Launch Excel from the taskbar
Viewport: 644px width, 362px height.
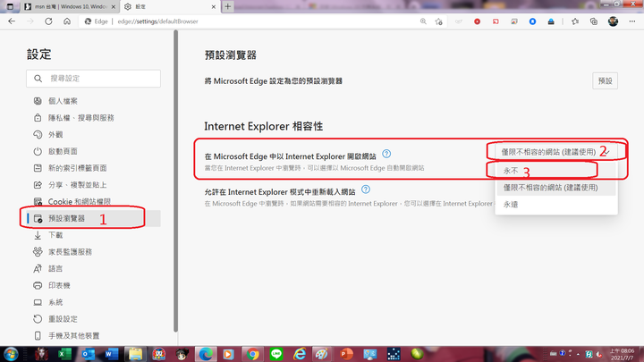click(x=65, y=354)
